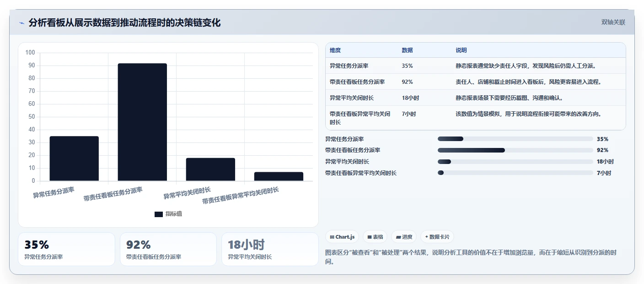This screenshot has height=284, width=644.
Task: Click the 数据 column header
Action: pos(407,50)
